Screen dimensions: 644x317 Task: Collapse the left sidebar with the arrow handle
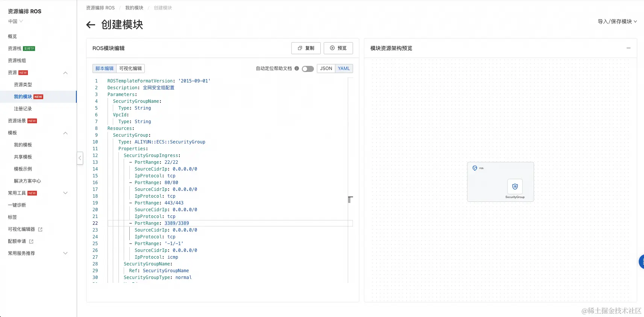pos(80,158)
